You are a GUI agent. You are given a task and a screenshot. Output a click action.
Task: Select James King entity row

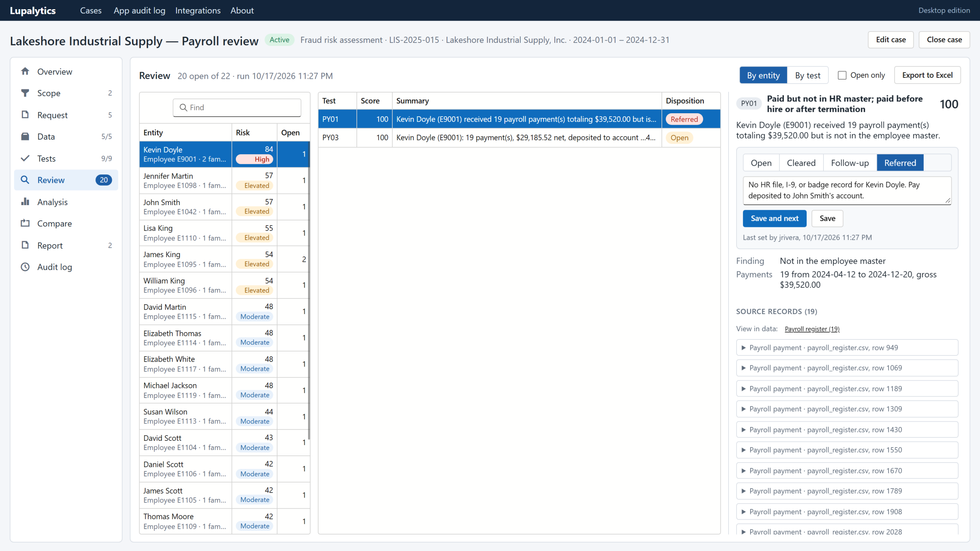tap(224, 259)
